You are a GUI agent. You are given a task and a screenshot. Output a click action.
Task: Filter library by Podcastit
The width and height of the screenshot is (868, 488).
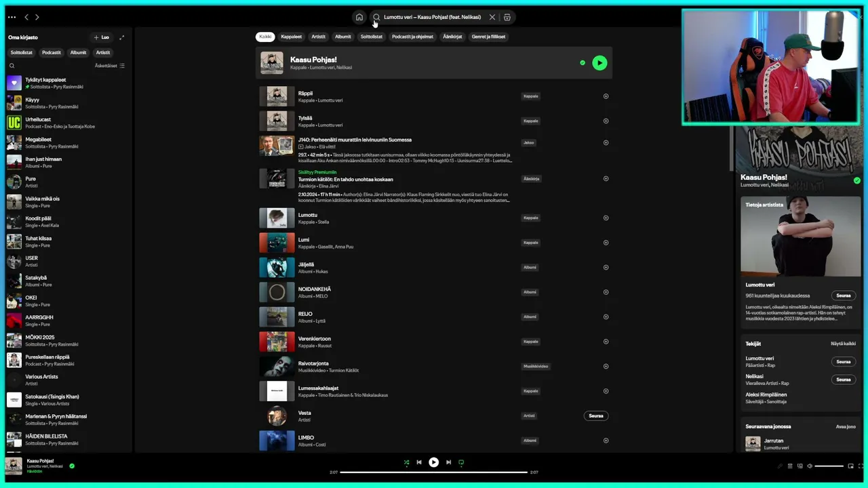(x=52, y=52)
